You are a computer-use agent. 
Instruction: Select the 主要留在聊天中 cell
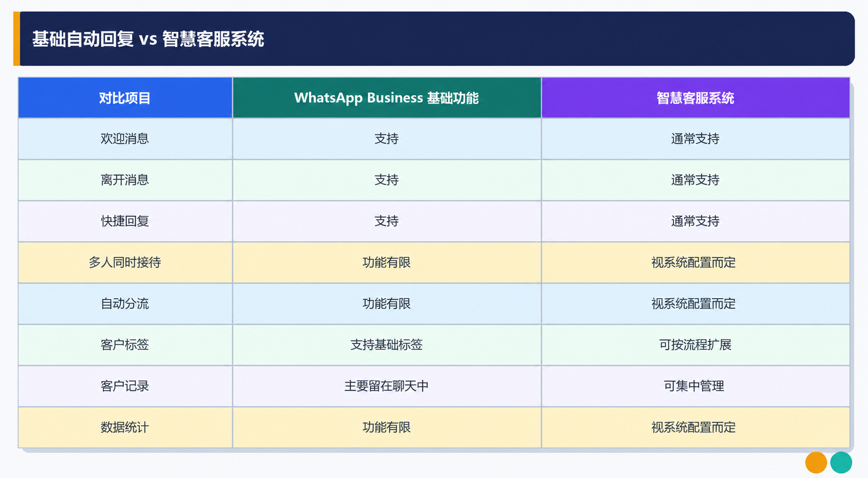(387, 386)
